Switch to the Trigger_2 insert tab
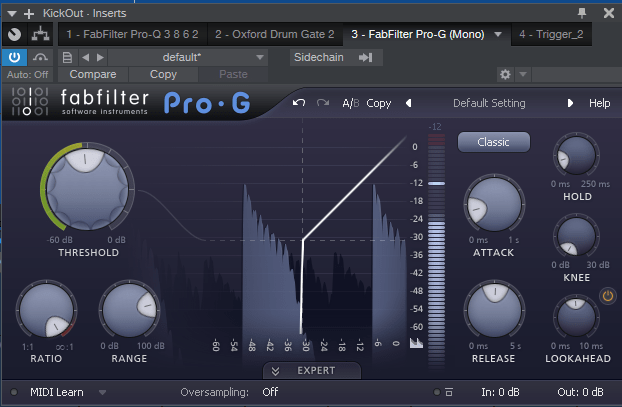622x407 pixels. 551,34
